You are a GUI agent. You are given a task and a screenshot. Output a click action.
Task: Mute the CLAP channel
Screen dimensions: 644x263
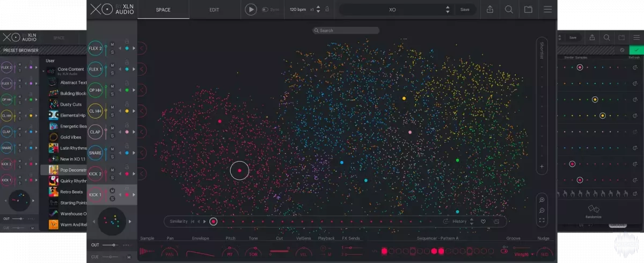coord(112,128)
